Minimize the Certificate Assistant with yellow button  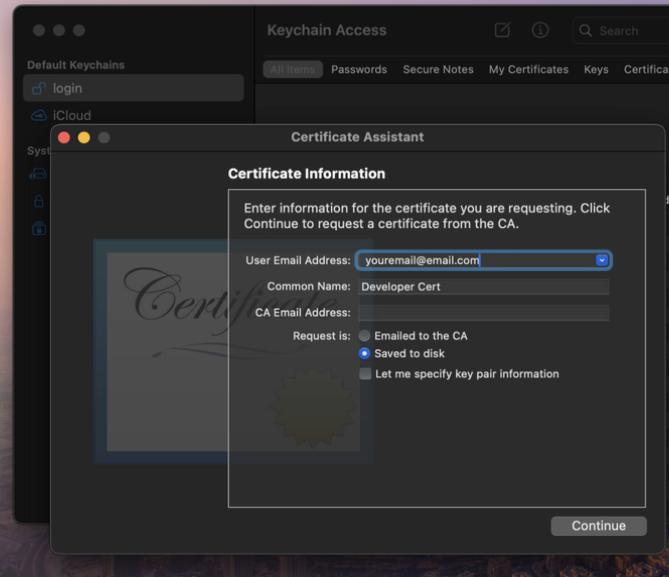pos(84,137)
